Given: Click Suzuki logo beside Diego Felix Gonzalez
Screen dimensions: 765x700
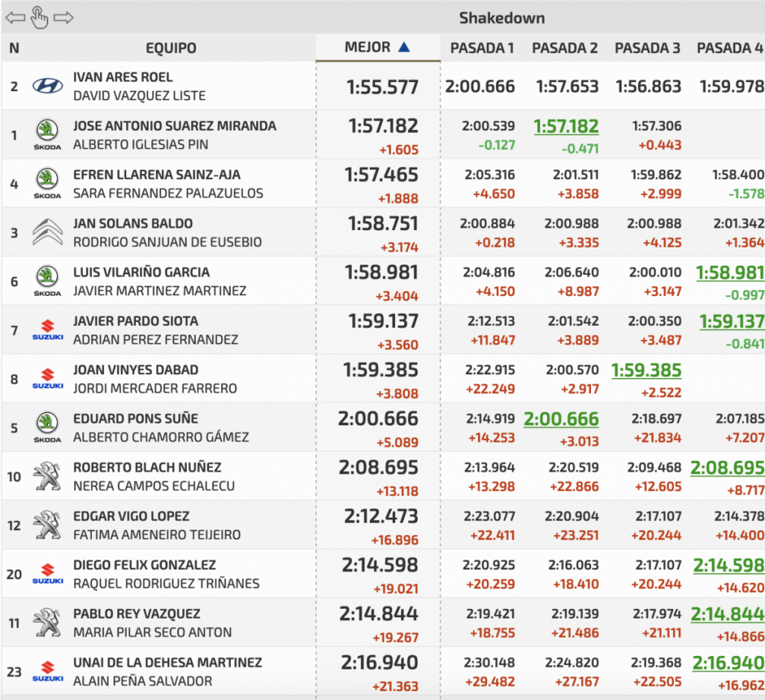Looking at the screenshot, I should pyautogui.click(x=48, y=574).
